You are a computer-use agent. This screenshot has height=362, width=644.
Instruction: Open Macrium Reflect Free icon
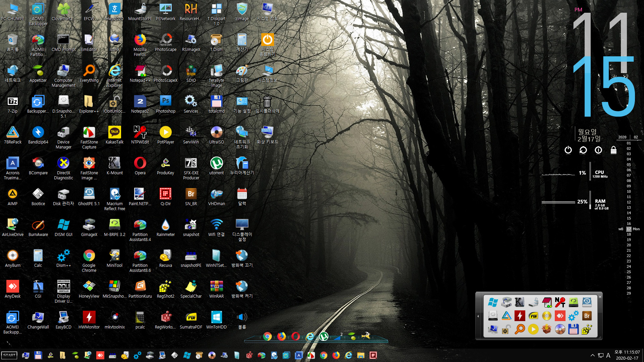tap(114, 199)
